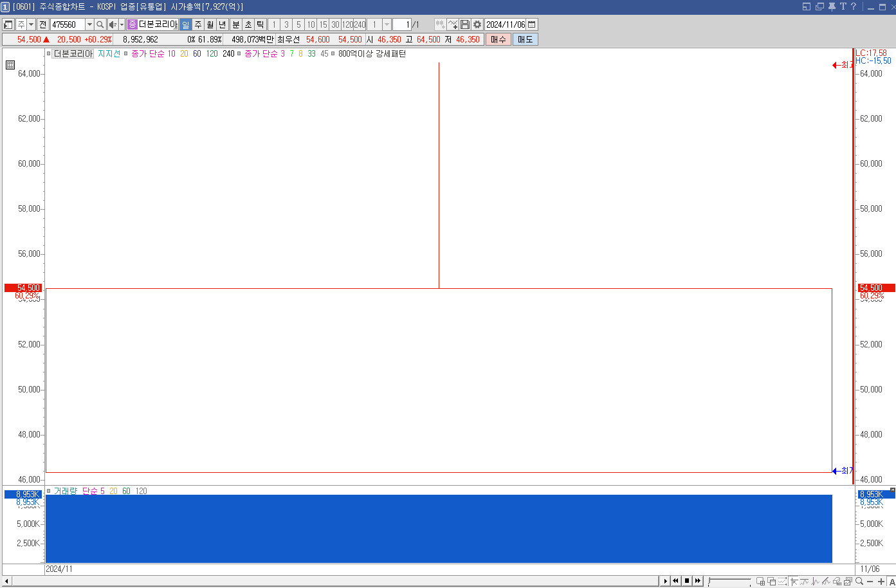Screen dimensions: 896x588
Task: Select the 월 (monthly) period toggle
Action: [210, 24]
